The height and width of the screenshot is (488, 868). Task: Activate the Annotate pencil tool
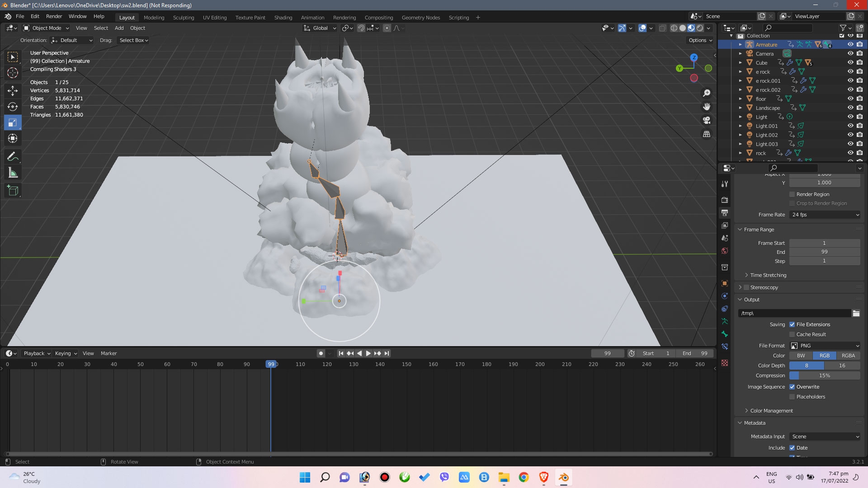[x=13, y=157]
